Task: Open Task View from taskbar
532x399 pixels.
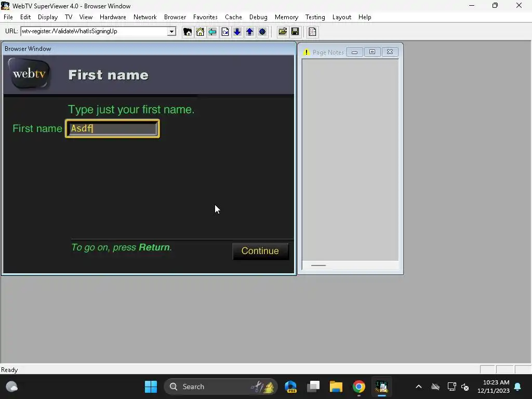Action: [313, 387]
